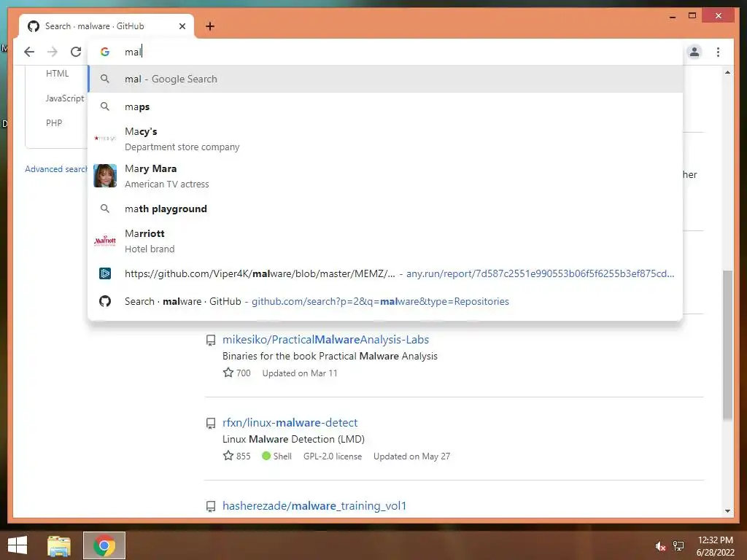Click the 855 stars count
The height and width of the screenshot is (560, 747).
pyautogui.click(x=237, y=456)
